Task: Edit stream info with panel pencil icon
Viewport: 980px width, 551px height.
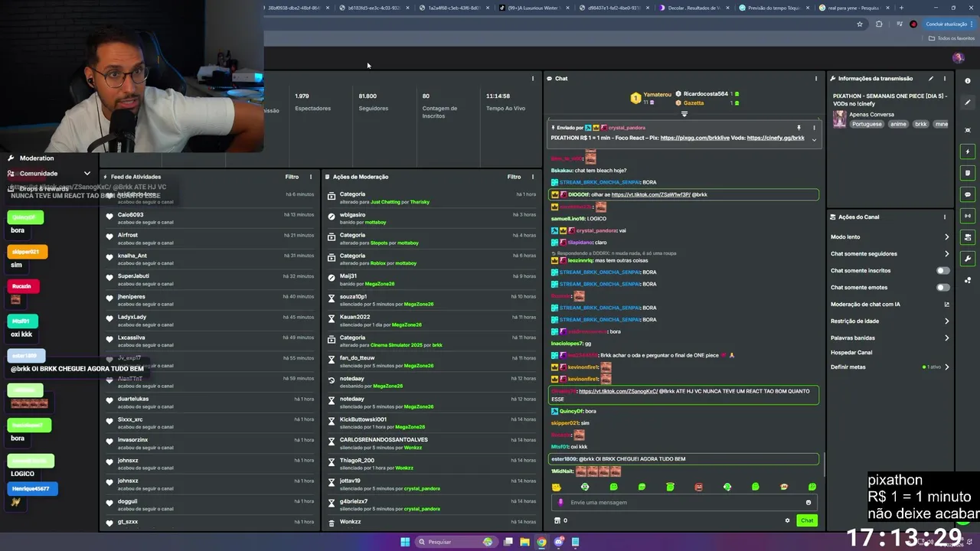Action: 931,78
